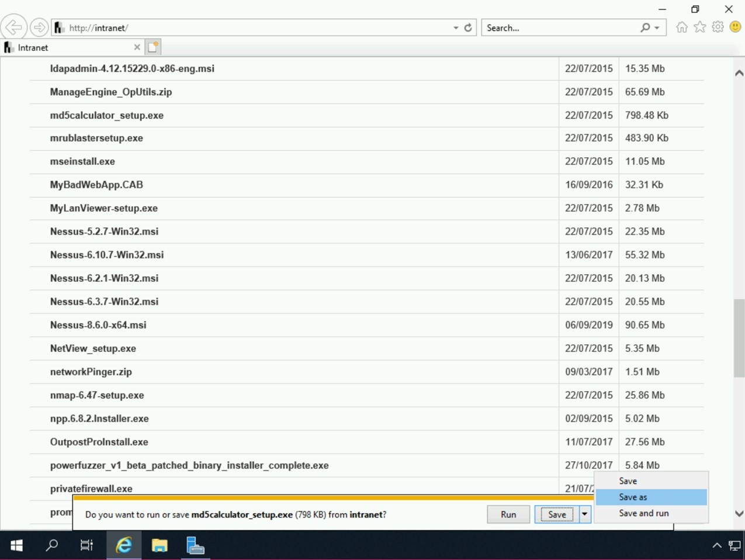Choose 'Save as' from the menu

pos(633,497)
